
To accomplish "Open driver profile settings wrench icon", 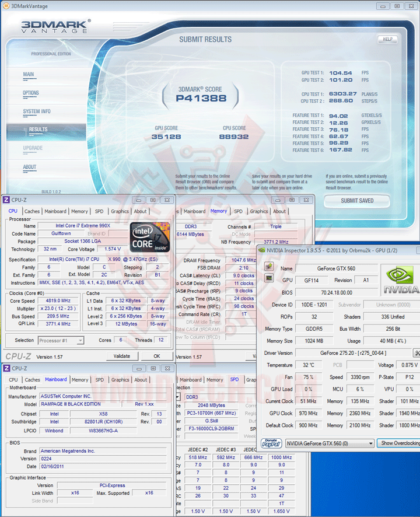I will (x=416, y=353).
